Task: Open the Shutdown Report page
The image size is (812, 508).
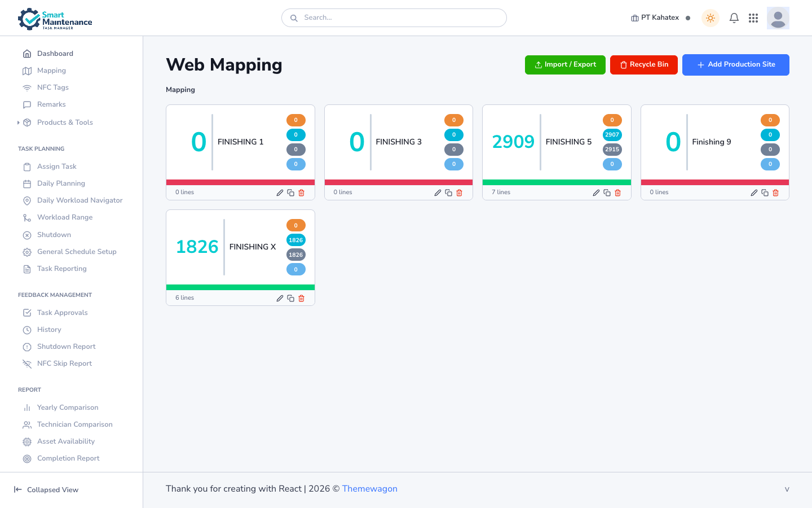Action: tap(66, 347)
